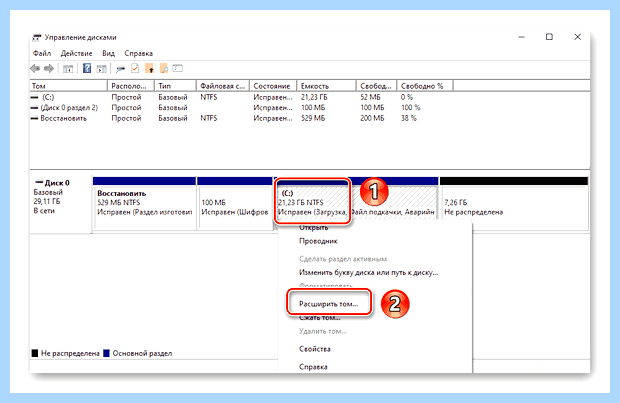The height and width of the screenshot is (403, 620).
Task: Click the 529 МБ capacity cell in list
Action: (313, 118)
